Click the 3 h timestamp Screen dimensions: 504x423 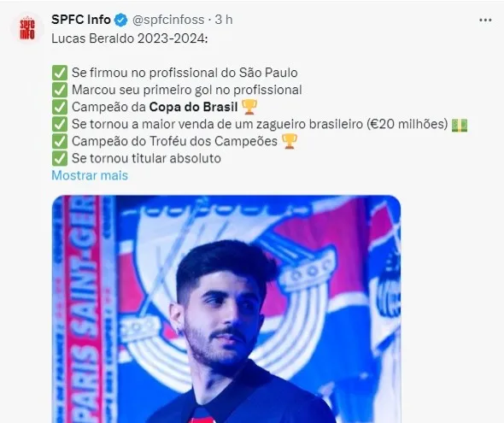click(x=224, y=20)
